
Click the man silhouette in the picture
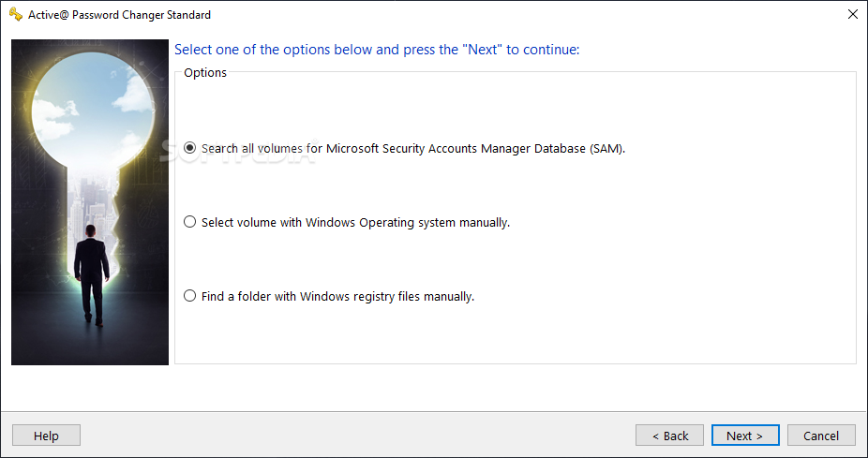click(91, 272)
